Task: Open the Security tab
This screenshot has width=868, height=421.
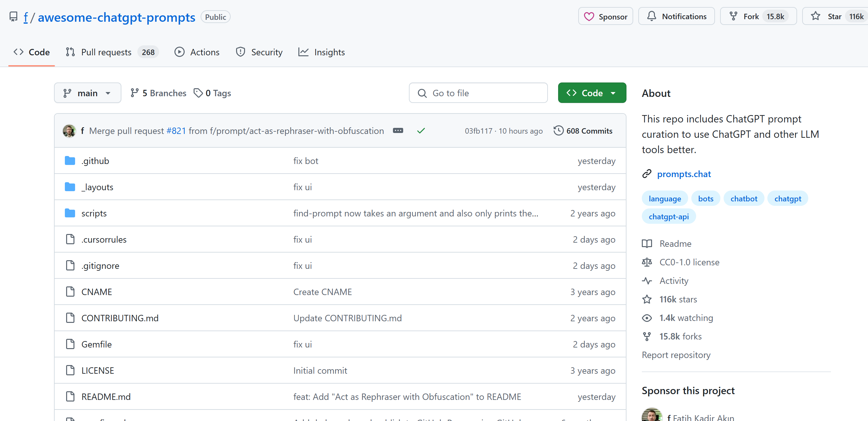Action: pyautogui.click(x=259, y=52)
